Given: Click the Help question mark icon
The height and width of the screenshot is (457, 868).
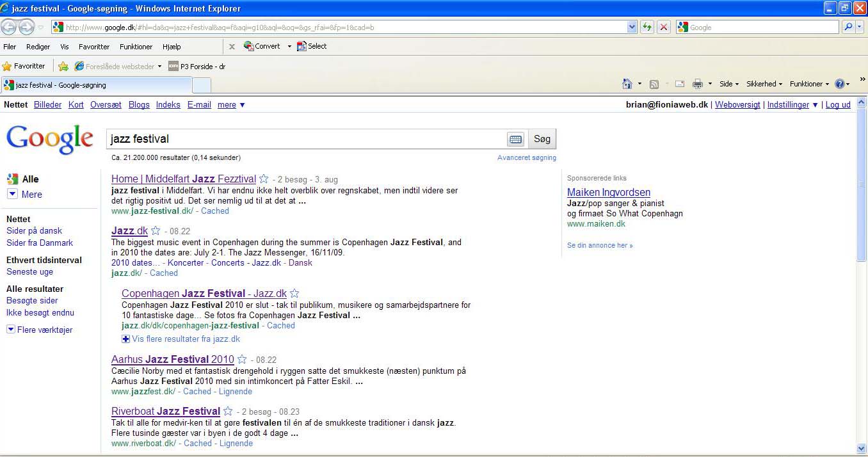Looking at the screenshot, I should 840,84.
